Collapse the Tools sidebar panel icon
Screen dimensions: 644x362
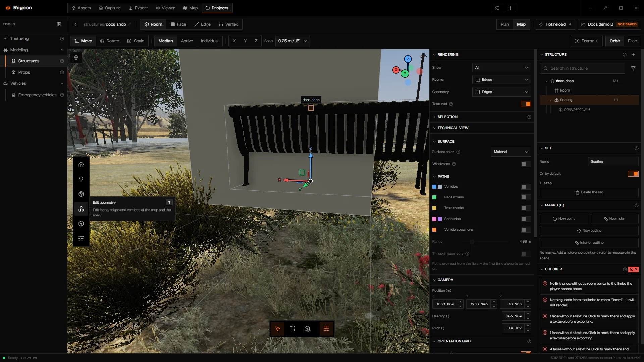point(59,24)
